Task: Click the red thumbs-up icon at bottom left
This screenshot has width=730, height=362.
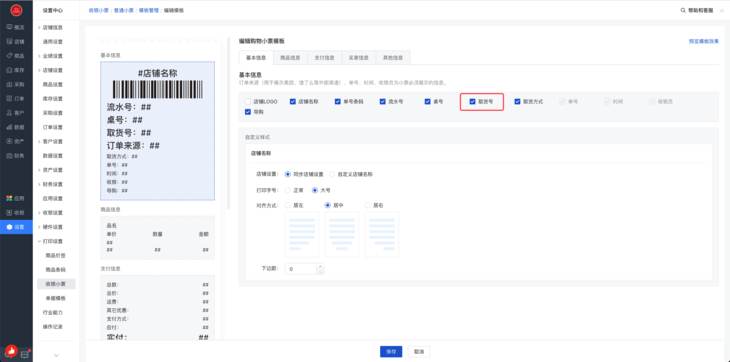Action: [11, 352]
